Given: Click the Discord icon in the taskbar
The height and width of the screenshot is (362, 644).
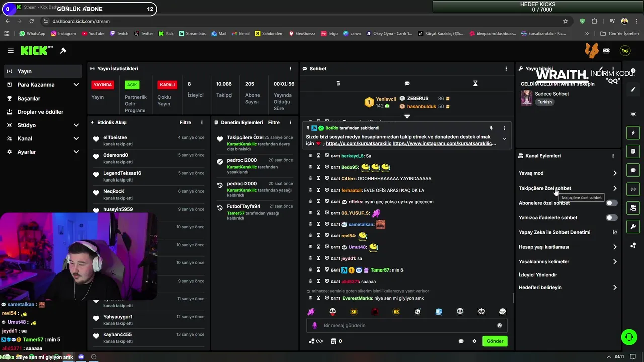Looking at the screenshot, I should 81,357.
